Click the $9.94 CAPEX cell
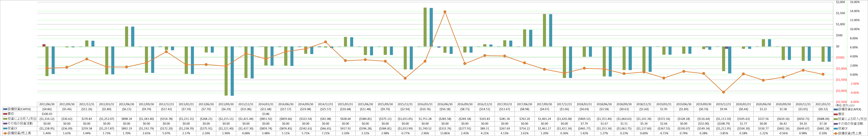The height and width of the screenshot is (136, 868). point(724,109)
